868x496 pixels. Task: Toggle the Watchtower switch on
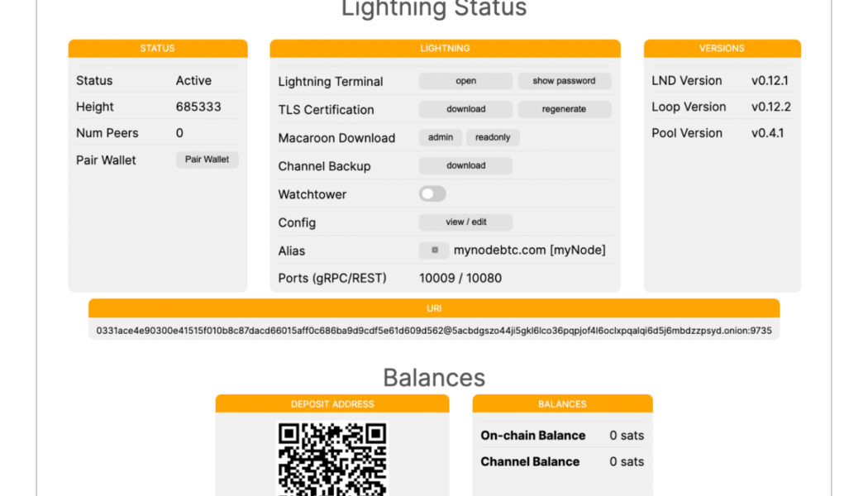432,193
